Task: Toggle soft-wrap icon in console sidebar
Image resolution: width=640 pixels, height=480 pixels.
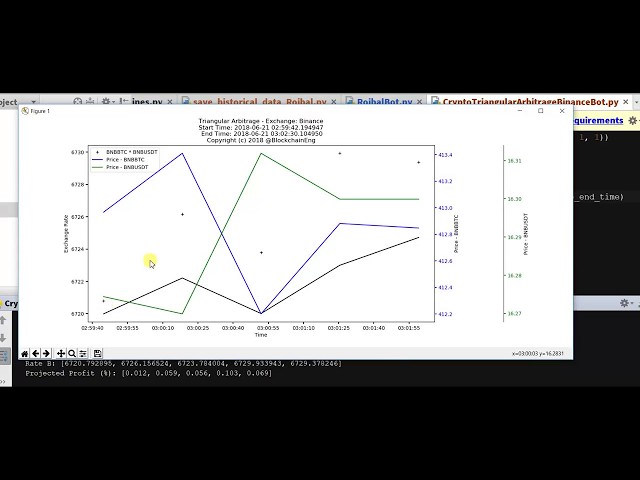Action: coord(4,356)
